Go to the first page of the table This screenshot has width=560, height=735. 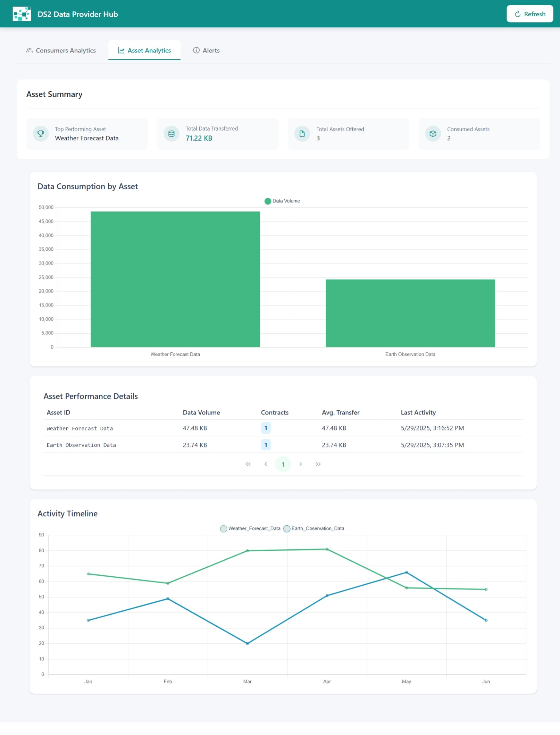[x=248, y=464]
